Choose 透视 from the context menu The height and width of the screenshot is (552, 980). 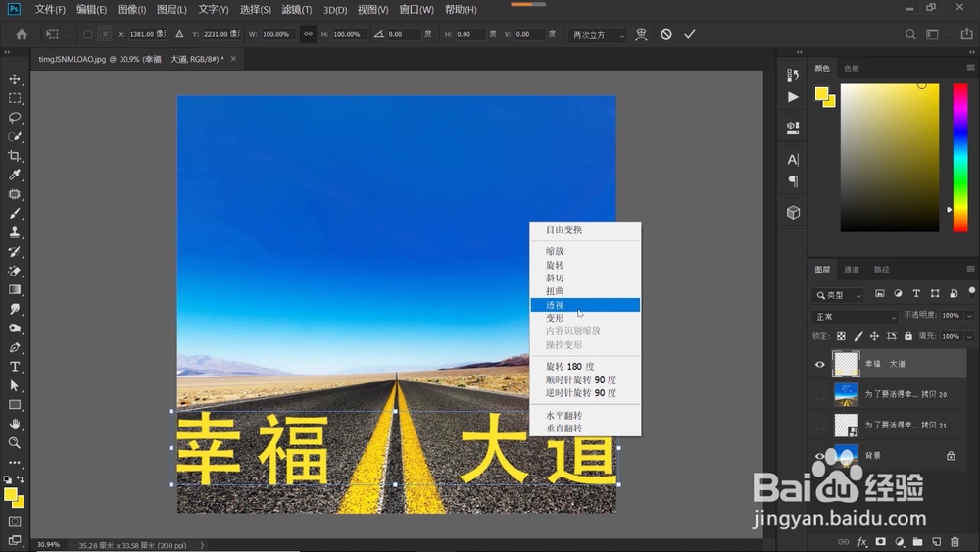[585, 305]
